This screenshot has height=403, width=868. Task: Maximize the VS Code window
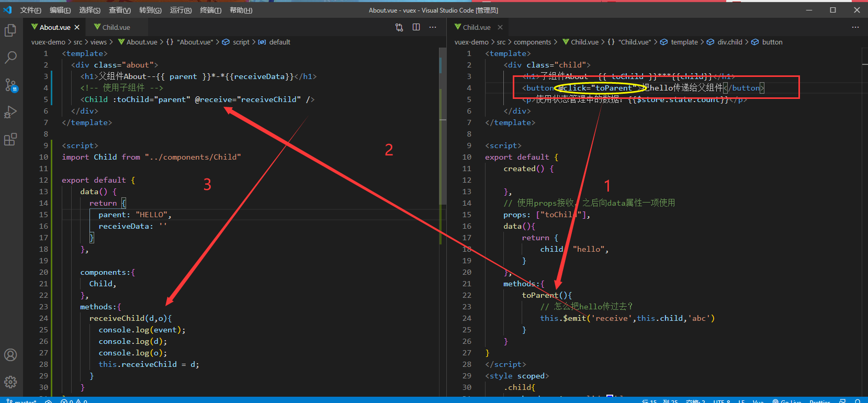coord(833,10)
